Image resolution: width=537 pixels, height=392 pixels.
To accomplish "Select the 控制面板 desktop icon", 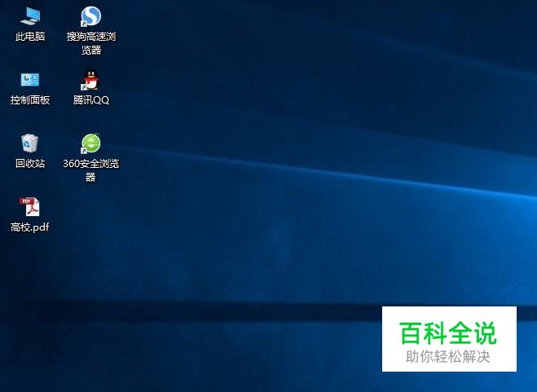I will 30,80.
